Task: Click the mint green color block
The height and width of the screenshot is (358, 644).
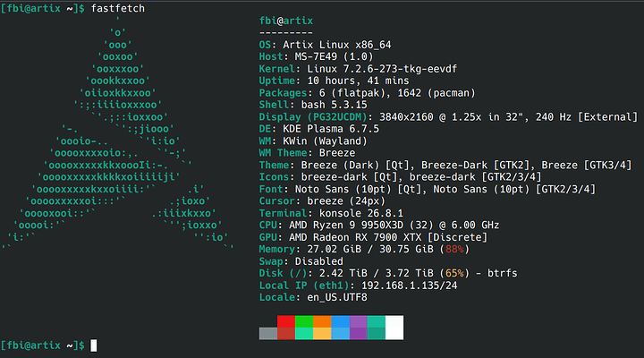Action: tap(304, 333)
